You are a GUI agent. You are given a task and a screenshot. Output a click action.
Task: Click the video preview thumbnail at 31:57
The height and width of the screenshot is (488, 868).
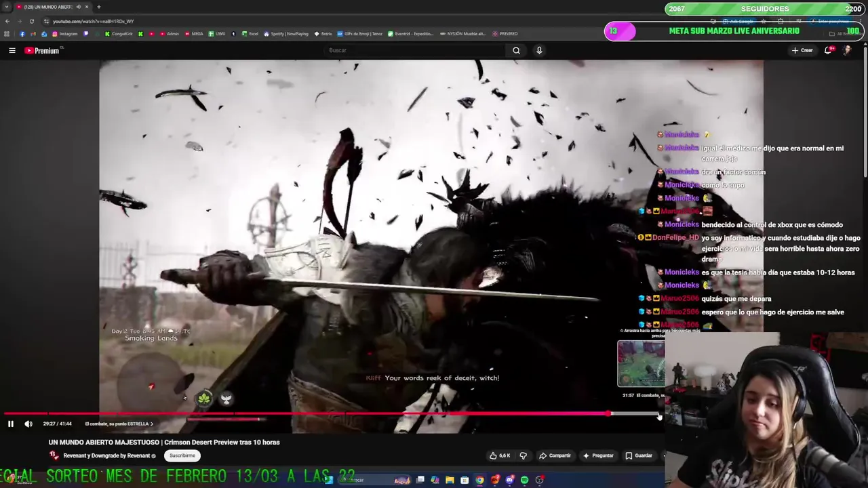(x=641, y=363)
